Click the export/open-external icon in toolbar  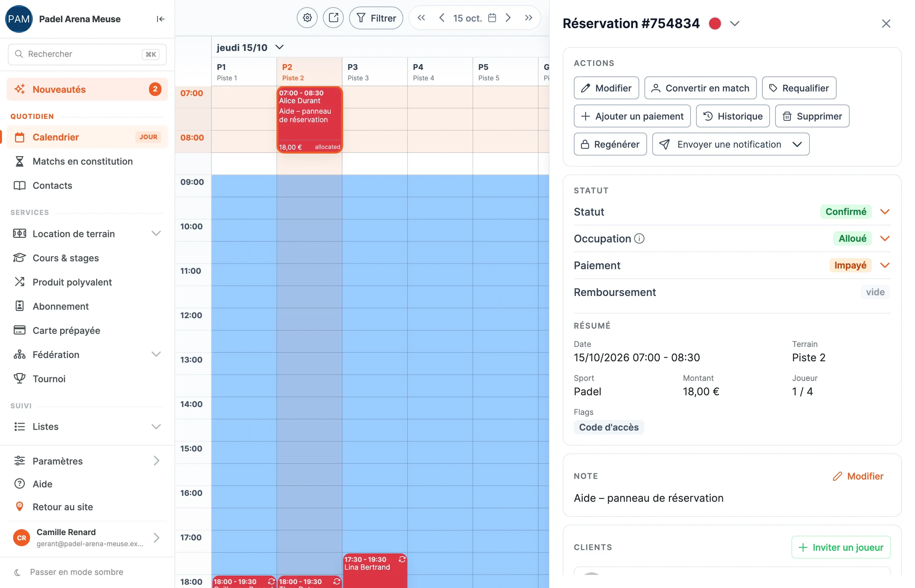pyautogui.click(x=333, y=18)
